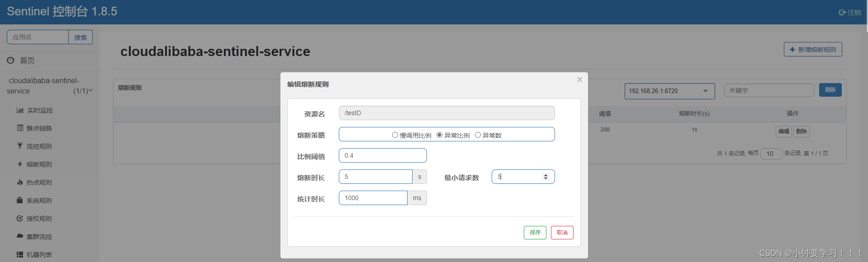Select the 异常比例 radio option

(x=439, y=135)
